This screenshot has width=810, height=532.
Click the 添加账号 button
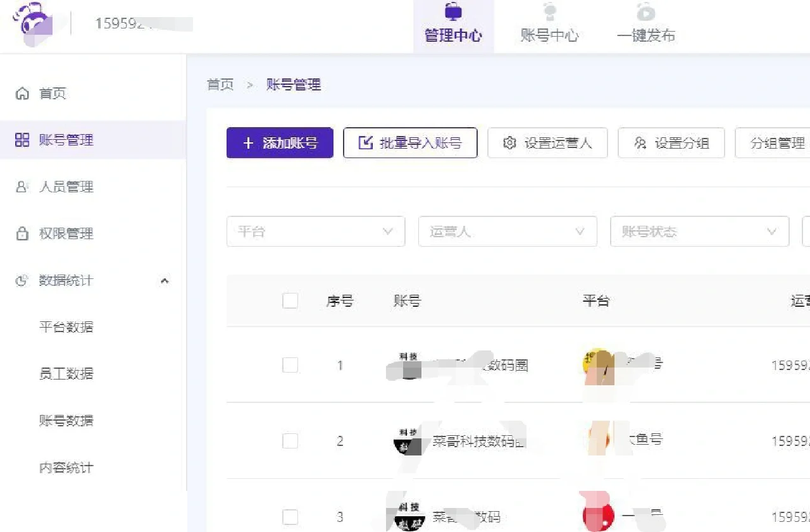tap(280, 143)
